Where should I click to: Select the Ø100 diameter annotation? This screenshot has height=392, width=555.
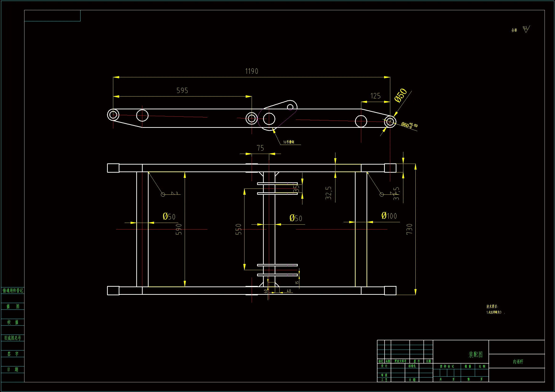pos(389,216)
